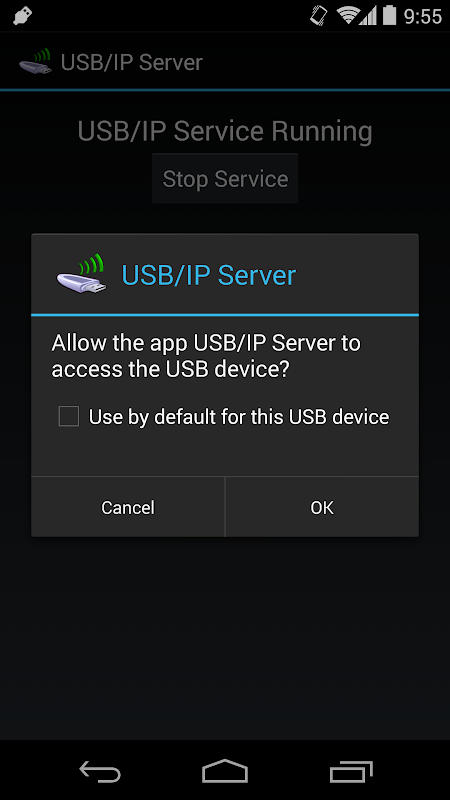The width and height of the screenshot is (450, 800).
Task: Tap the Wi-Fi signal icon
Action: pyautogui.click(x=348, y=16)
